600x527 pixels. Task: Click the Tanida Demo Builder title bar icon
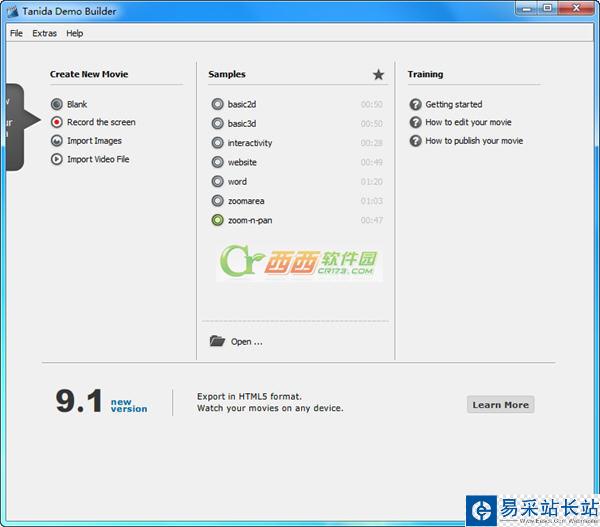[x=12, y=11]
